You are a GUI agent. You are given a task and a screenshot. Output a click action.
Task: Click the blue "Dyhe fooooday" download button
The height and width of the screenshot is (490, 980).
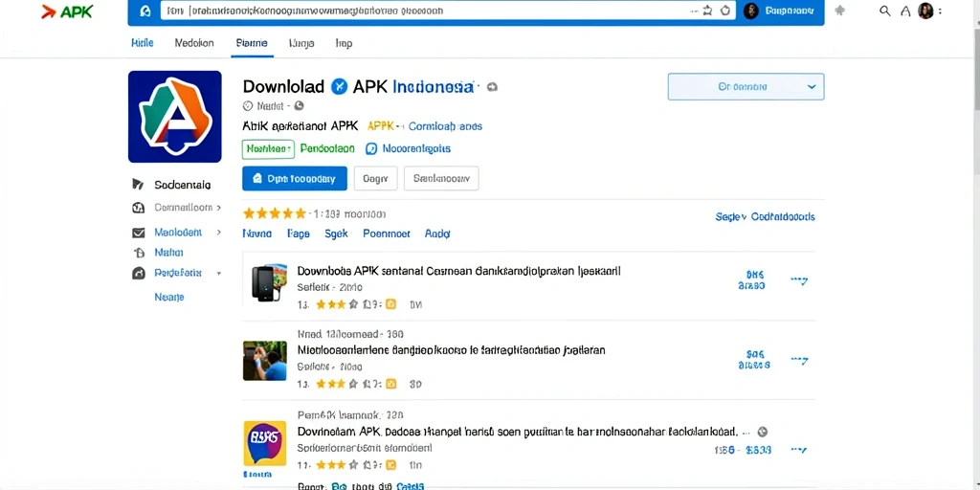point(295,178)
